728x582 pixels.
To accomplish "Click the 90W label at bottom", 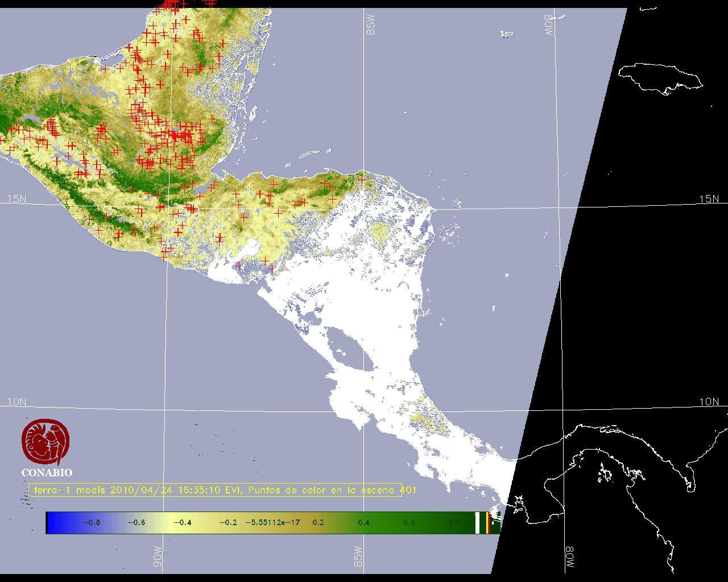I will (158, 560).
